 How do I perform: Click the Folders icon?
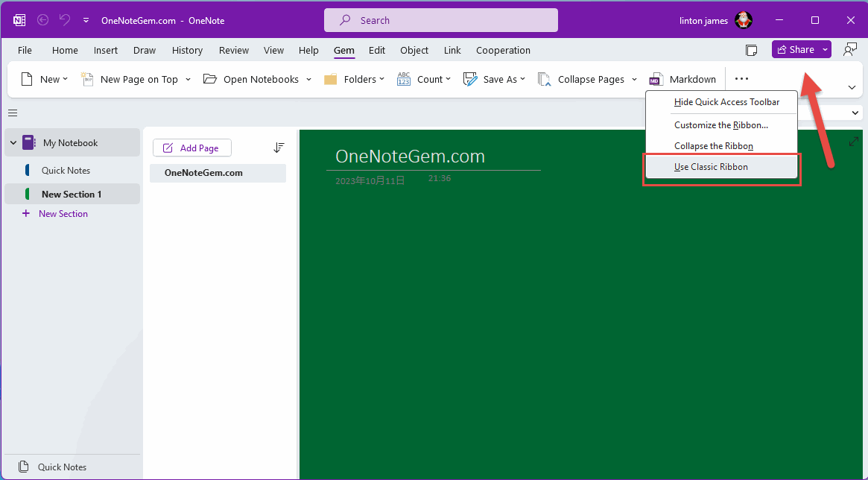[331, 80]
